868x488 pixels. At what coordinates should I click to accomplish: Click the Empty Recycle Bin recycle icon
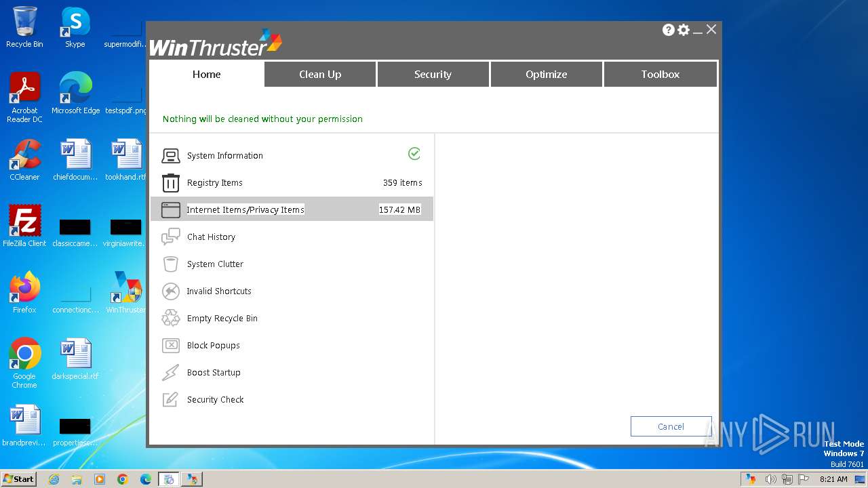pyautogui.click(x=170, y=319)
